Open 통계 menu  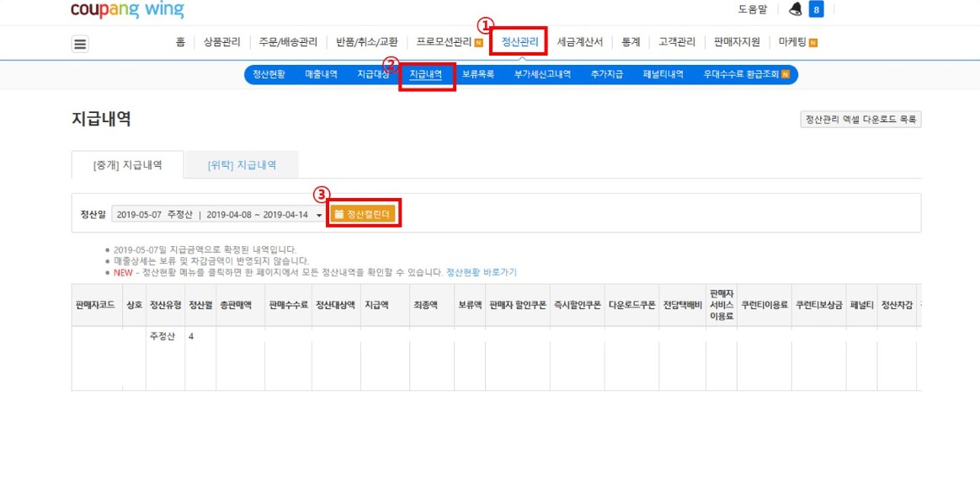(x=630, y=42)
